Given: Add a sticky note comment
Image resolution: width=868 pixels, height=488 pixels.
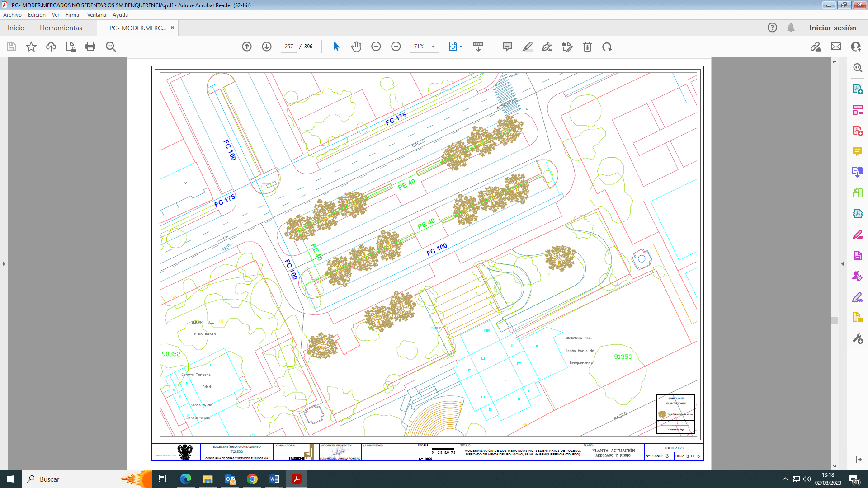Looking at the screenshot, I should [508, 47].
